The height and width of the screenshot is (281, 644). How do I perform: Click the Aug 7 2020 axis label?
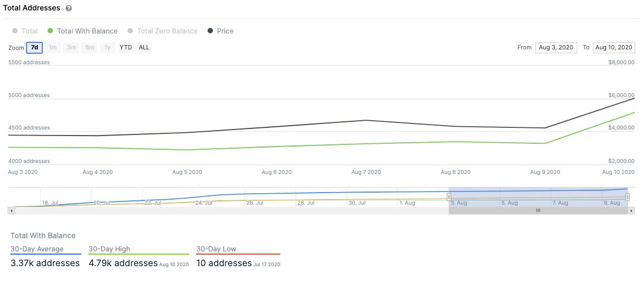[366, 172]
